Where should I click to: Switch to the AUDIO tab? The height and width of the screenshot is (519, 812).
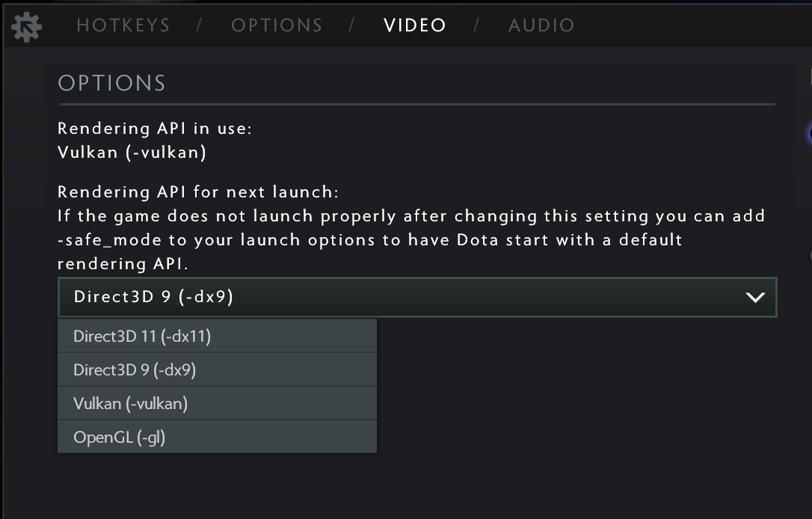[x=541, y=25]
